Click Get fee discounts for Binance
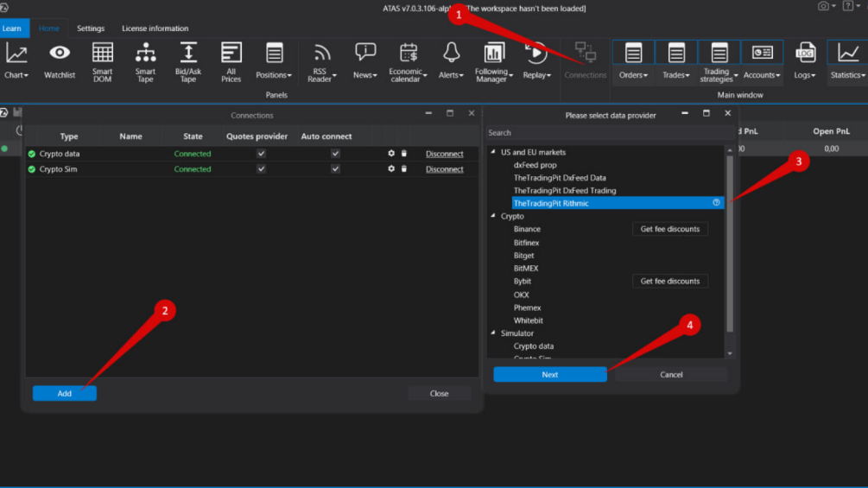Screen dimensions: 868x488 [670, 229]
